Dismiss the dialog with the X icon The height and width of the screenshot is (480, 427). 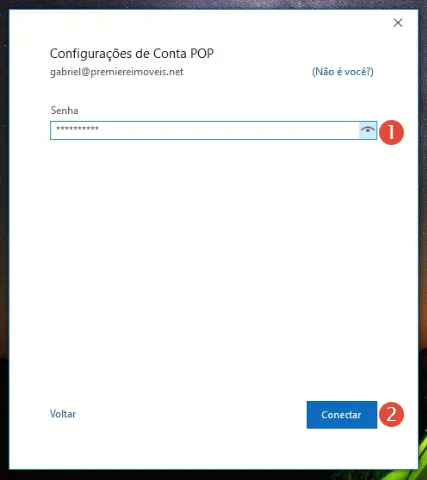point(398,23)
